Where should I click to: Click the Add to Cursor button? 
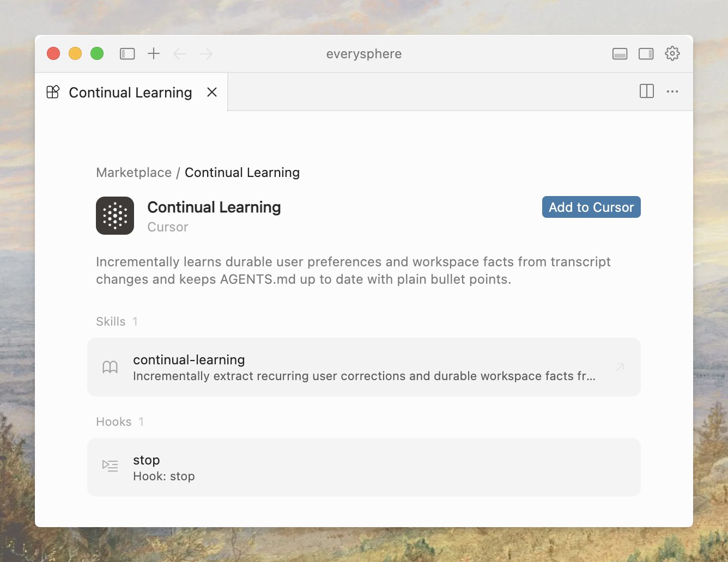click(591, 207)
